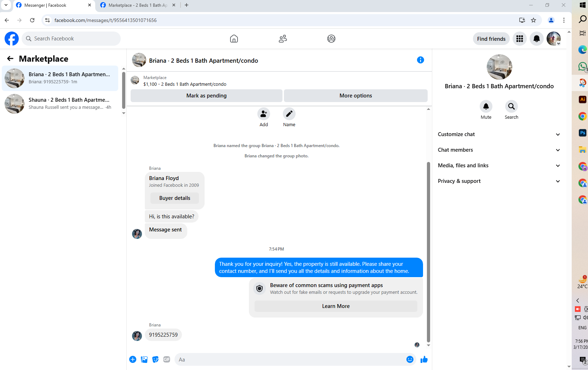Select the 'Hi, is this available?' message
The image size is (588, 370).
172,217
